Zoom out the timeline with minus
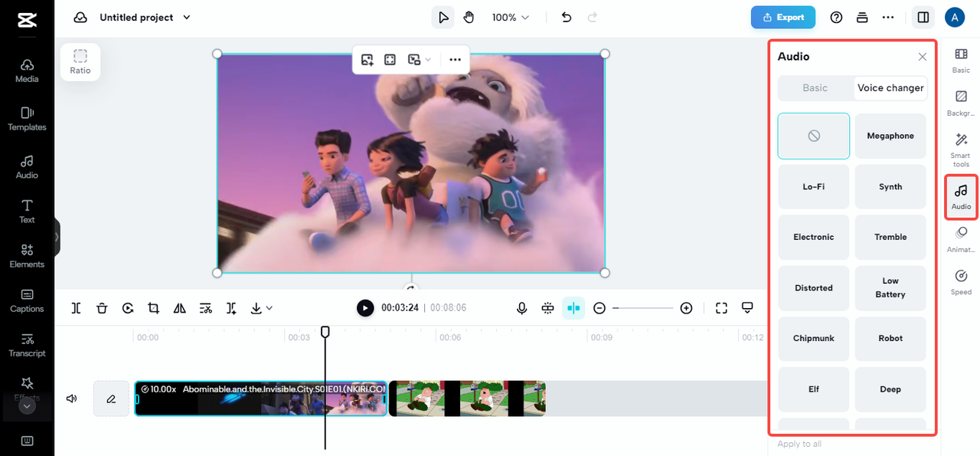This screenshot has width=980, height=456. [599, 308]
